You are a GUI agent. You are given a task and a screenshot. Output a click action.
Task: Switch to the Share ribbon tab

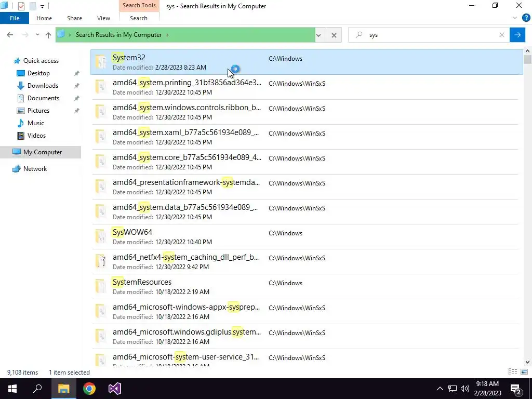pos(74,18)
